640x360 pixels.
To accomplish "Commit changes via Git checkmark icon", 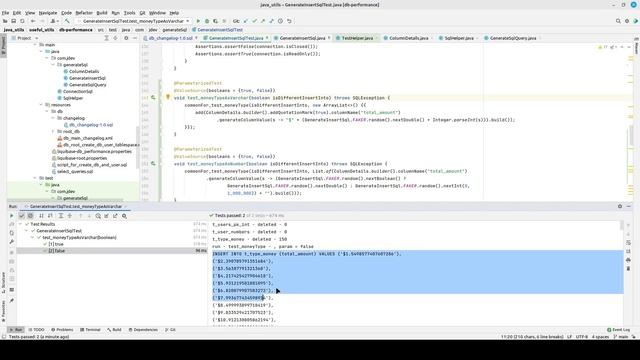I will tap(254, 21).
